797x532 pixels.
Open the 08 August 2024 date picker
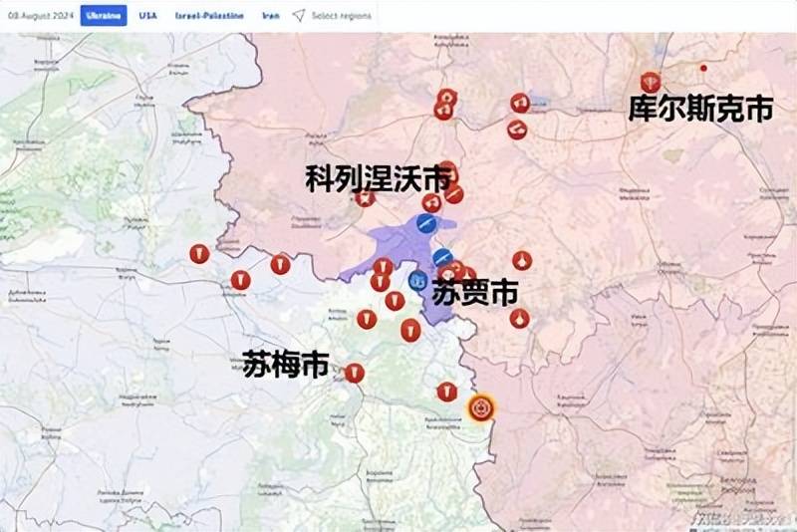[41, 16]
